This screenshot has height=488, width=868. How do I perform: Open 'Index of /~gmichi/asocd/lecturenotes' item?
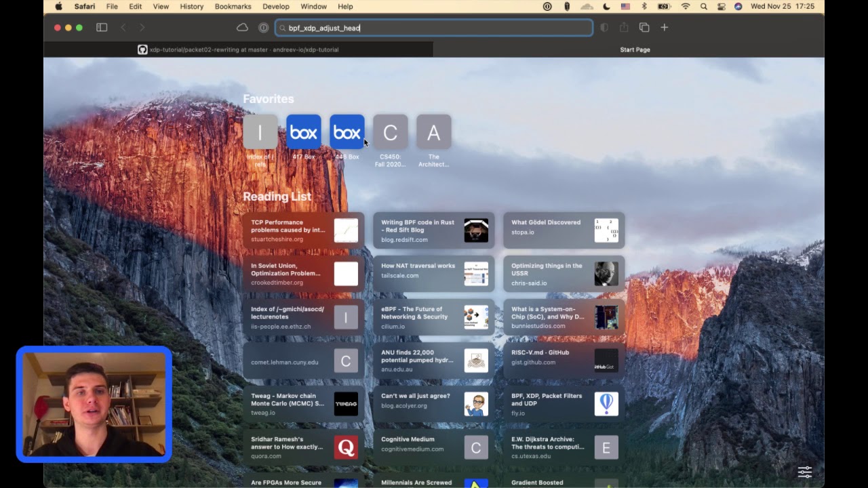(x=303, y=317)
